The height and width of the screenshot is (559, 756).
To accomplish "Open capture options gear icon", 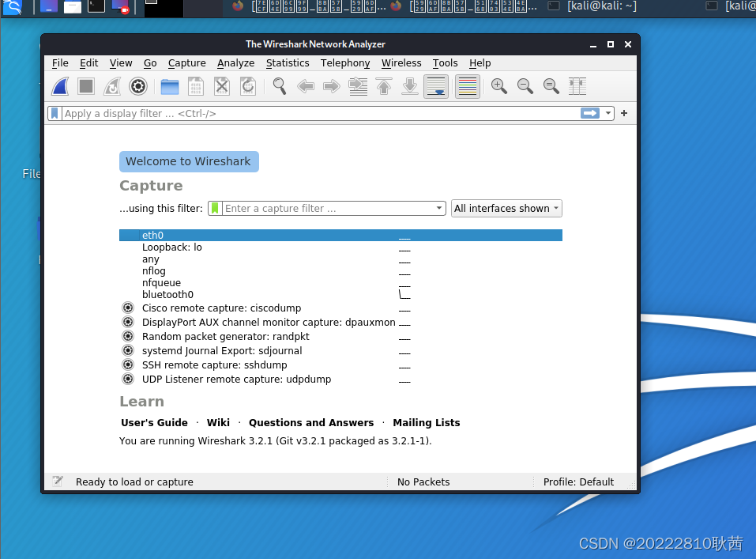I will (138, 86).
